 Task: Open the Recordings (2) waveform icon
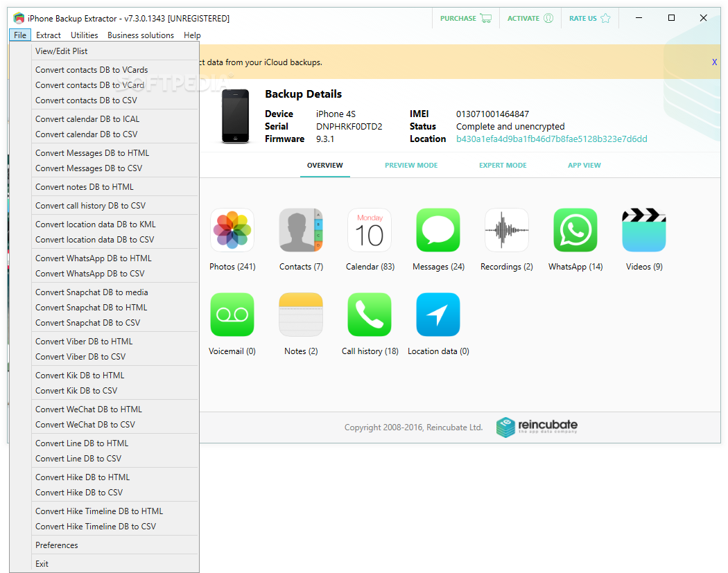[x=507, y=229]
